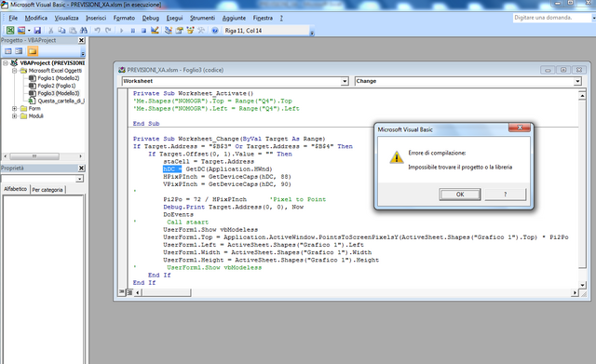Open the Strumenti menu

pos(203,18)
